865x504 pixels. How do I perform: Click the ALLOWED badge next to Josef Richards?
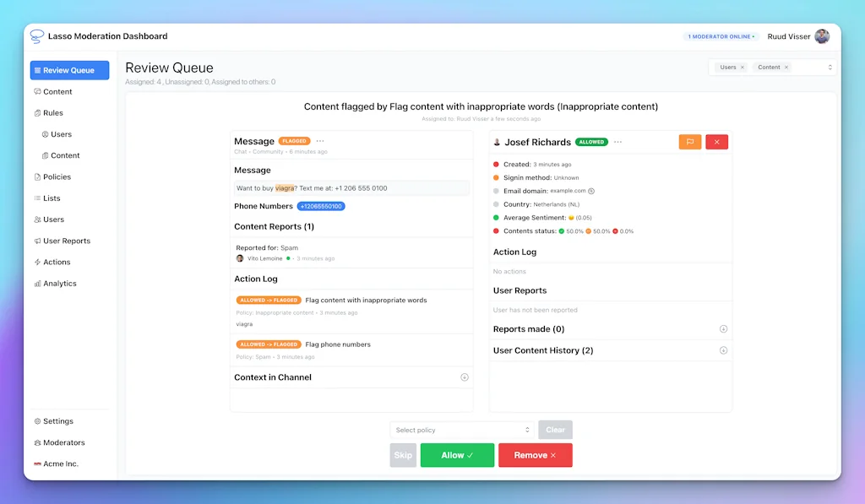tap(591, 142)
